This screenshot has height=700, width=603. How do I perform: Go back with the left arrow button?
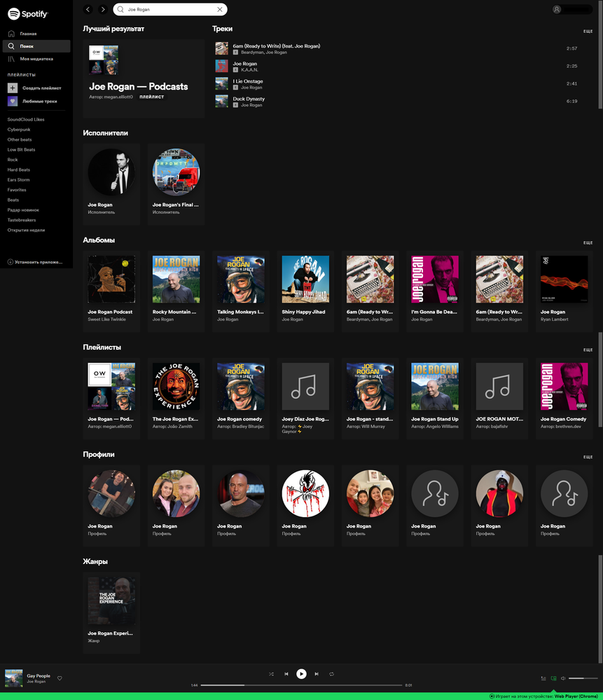point(88,9)
